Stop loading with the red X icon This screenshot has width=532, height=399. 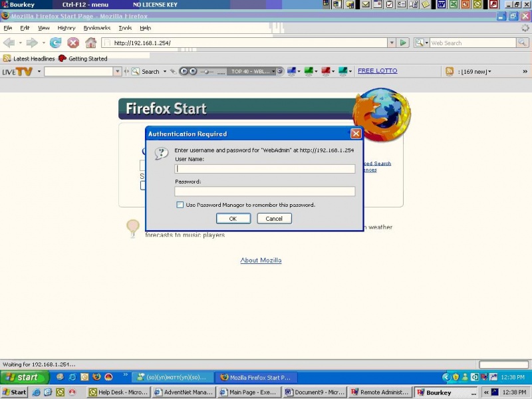tap(73, 43)
